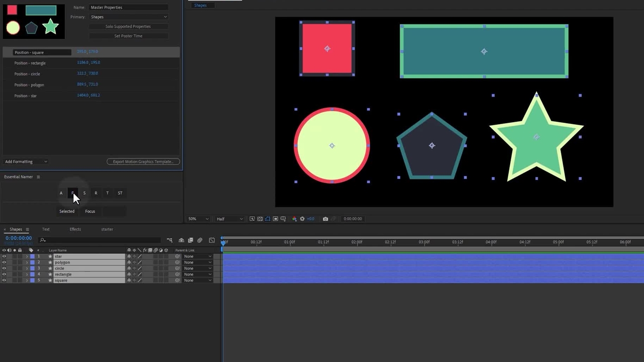Switch to the Text timeline tab
Image resolution: width=644 pixels, height=362 pixels.
click(x=46, y=229)
